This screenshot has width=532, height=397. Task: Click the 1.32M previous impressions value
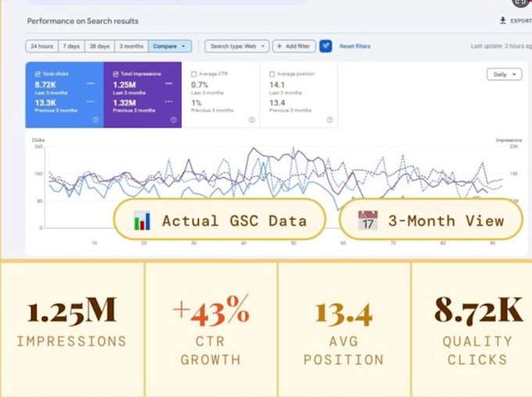tap(124, 102)
